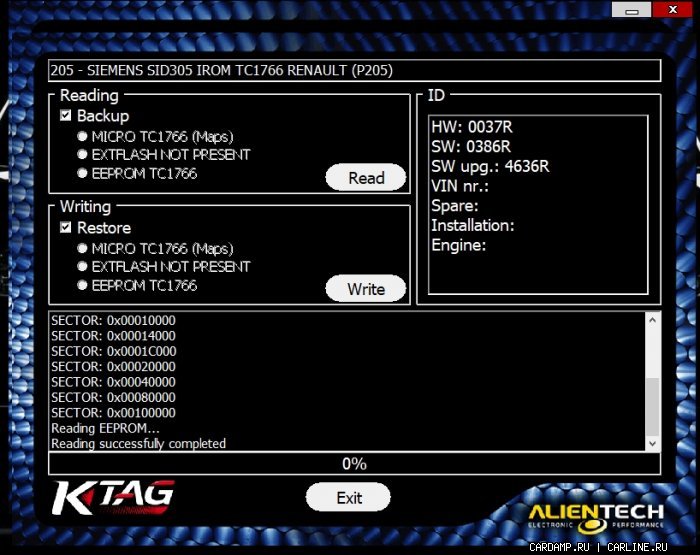Click the 0% progress bar
This screenshot has height=555, width=700.
tap(354, 464)
